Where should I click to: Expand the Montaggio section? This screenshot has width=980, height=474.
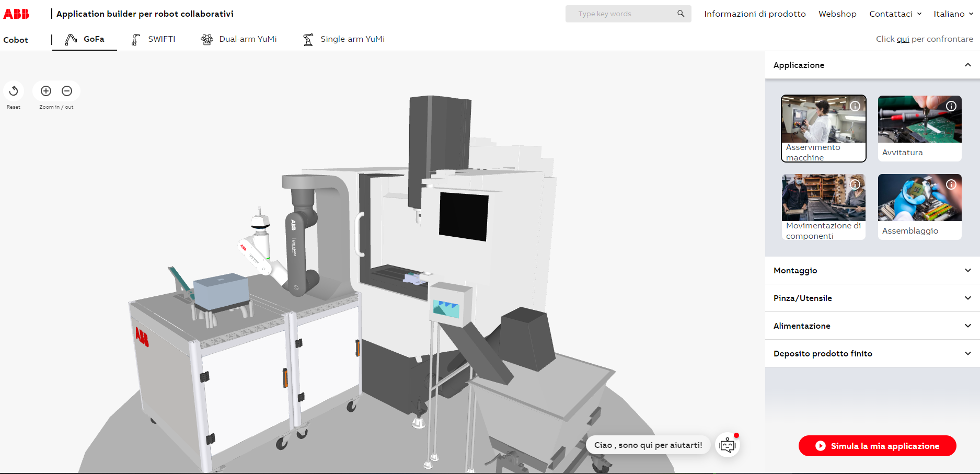[967, 270]
